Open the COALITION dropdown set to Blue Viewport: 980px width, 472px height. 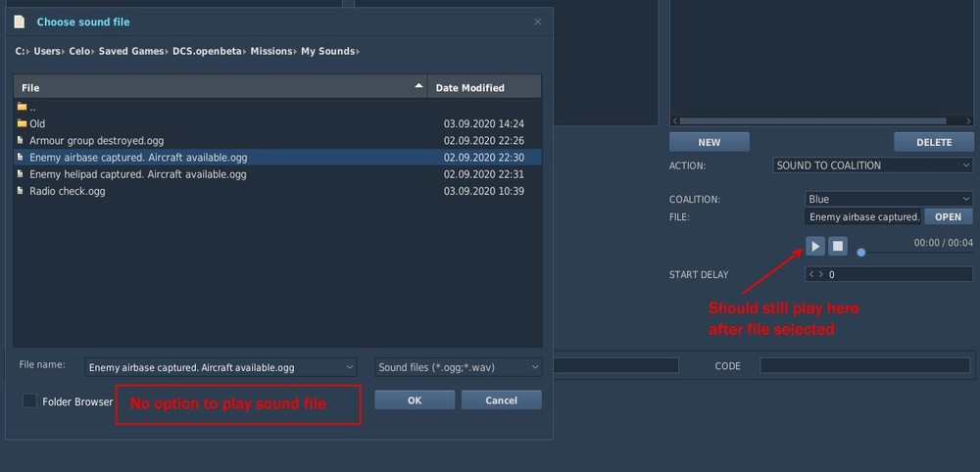point(889,199)
